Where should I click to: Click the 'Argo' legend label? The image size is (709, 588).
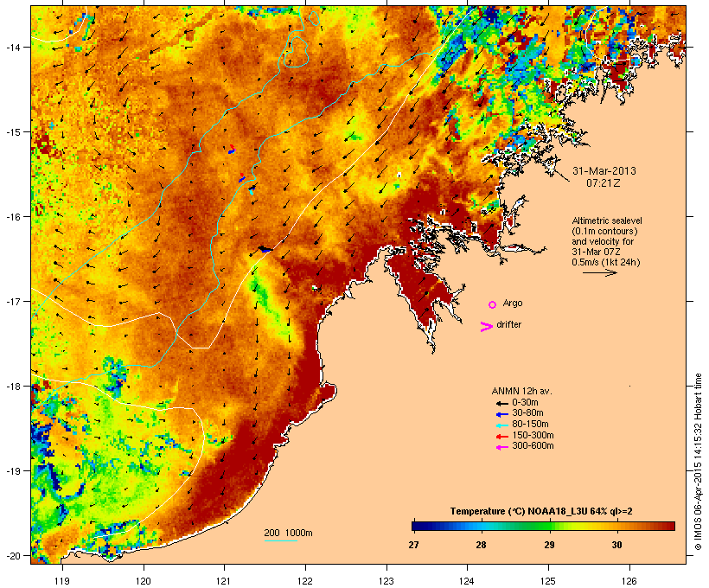513,303
